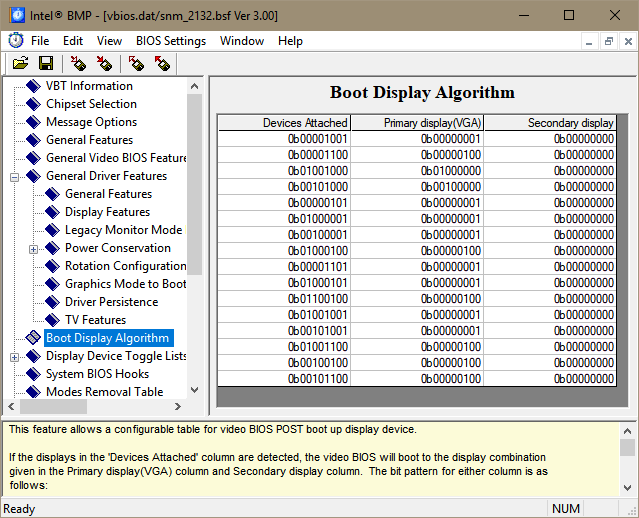
Task: Click the tree panel scroll down arrow
Action: [195, 390]
